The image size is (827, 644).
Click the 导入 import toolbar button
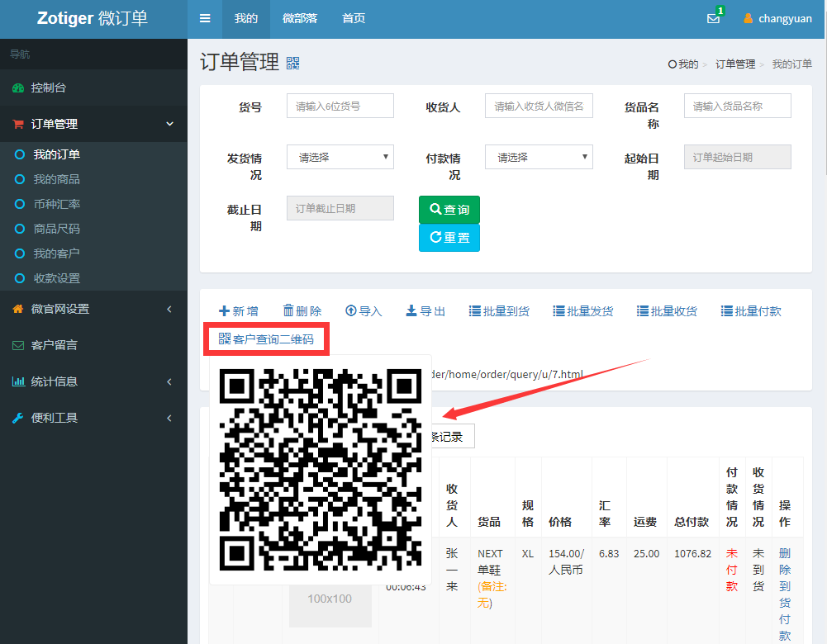364,311
